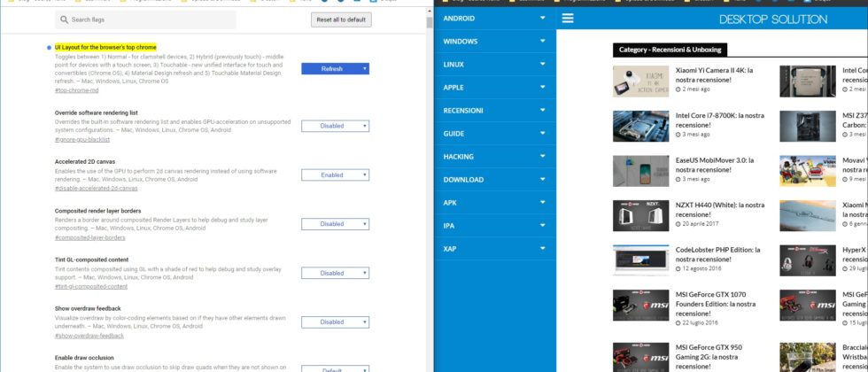This screenshot has height=372, width=868.
Task: Open MSI GeForce GTX 1070 review thumbnail
Action: (641, 305)
